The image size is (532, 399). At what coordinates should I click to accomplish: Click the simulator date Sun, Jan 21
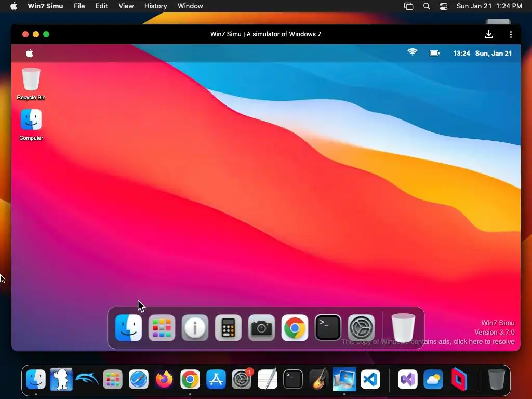click(494, 54)
